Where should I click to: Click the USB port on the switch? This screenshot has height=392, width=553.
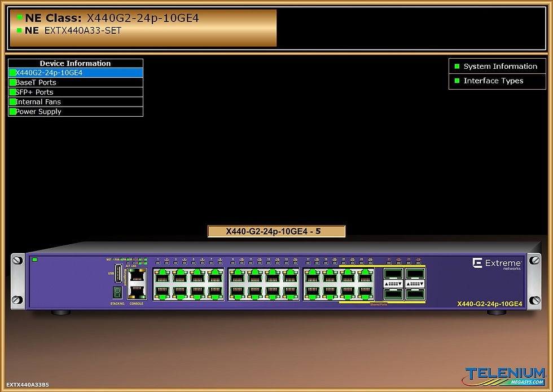[118, 273]
